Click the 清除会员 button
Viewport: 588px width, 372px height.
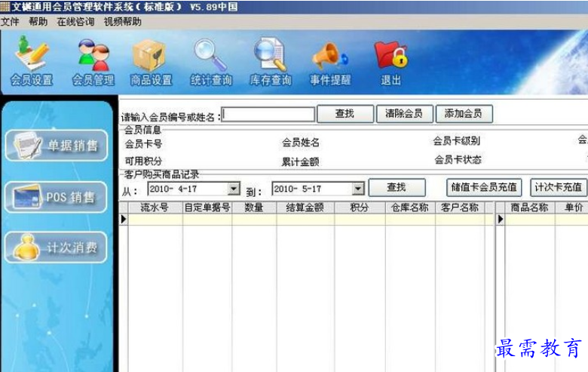pos(404,114)
